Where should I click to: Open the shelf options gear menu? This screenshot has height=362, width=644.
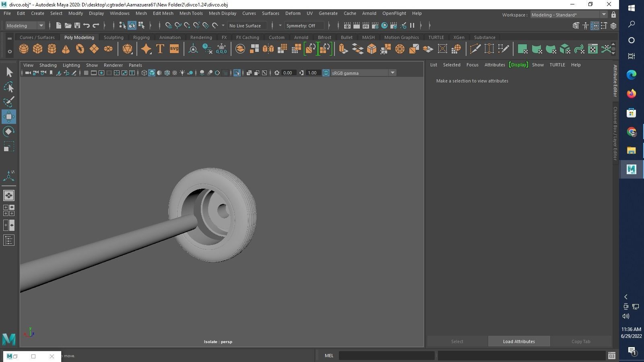(10, 51)
